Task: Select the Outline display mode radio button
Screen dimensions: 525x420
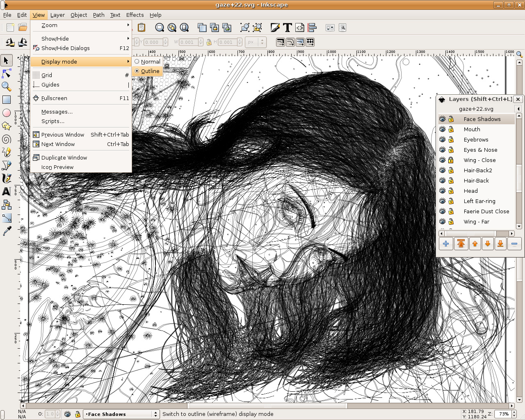Action: tap(137, 71)
